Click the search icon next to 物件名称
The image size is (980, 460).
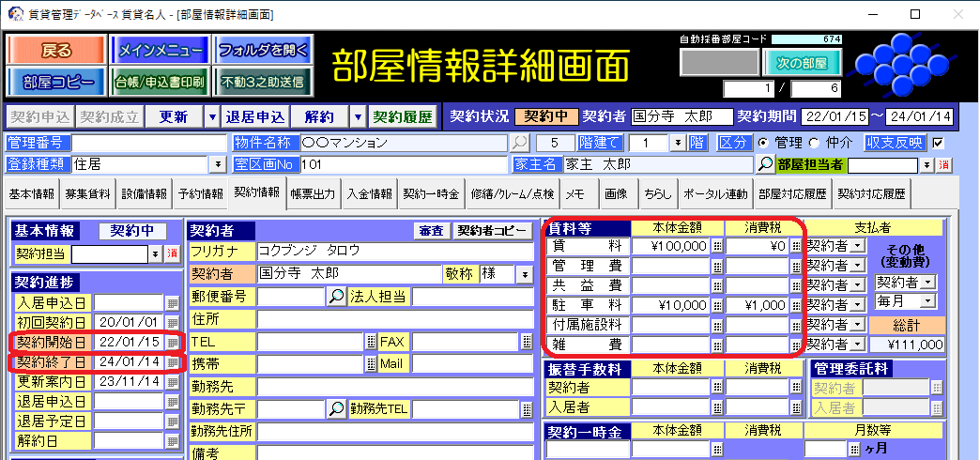[x=519, y=143]
